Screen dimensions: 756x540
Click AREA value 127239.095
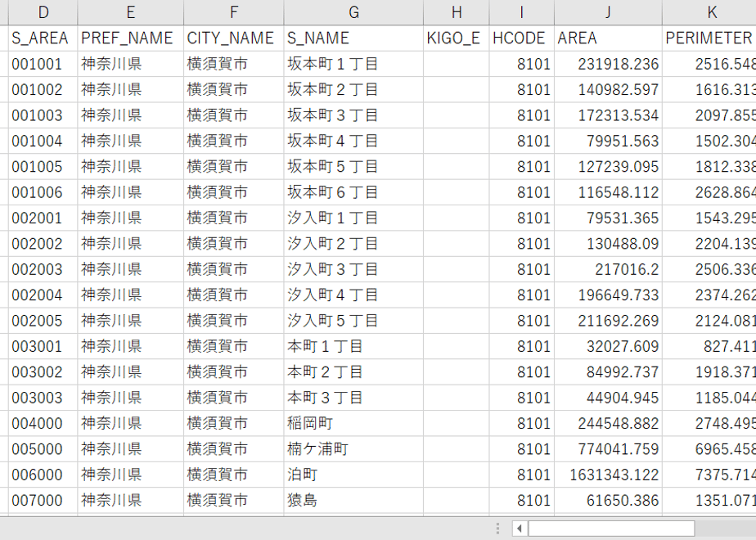[x=608, y=167]
